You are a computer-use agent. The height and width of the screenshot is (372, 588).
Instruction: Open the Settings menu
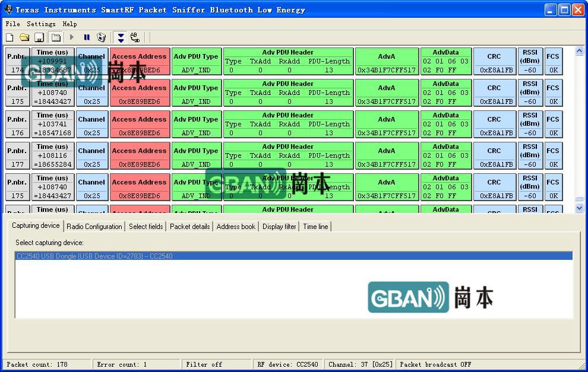[x=41, y=24]
